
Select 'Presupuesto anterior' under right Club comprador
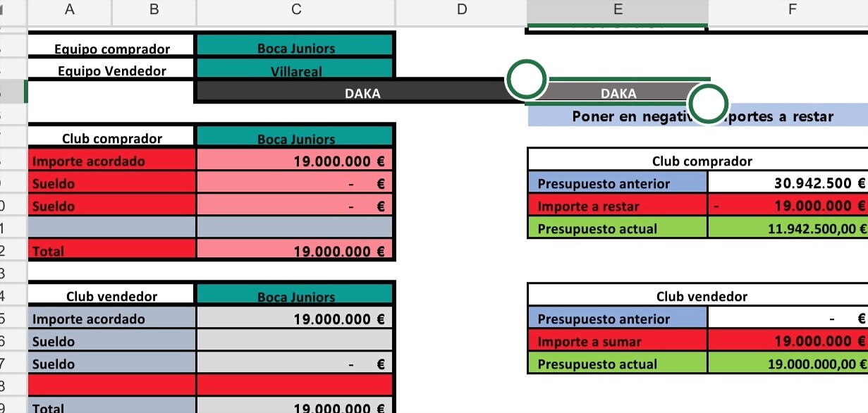[618, 183]
